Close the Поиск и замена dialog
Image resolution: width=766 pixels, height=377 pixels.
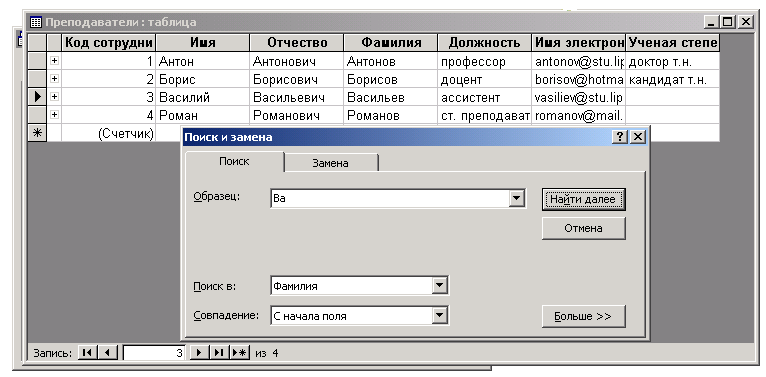[x=637, y=137]
